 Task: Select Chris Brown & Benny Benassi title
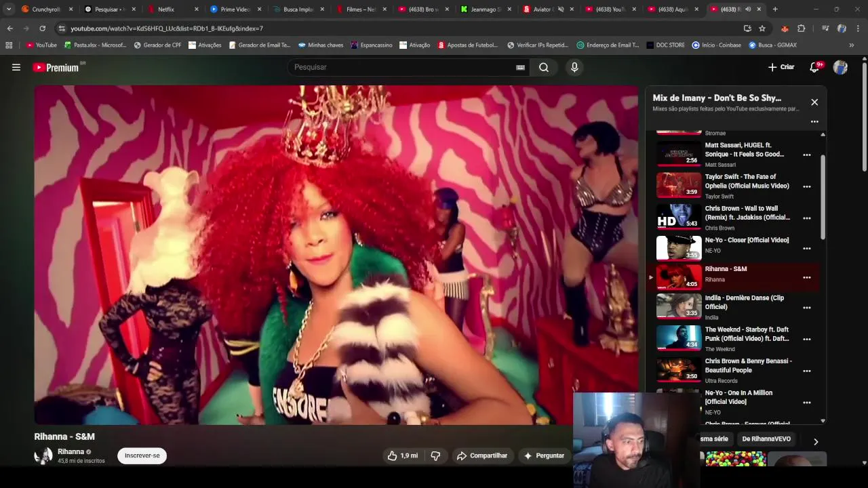(x=748, y=365)
